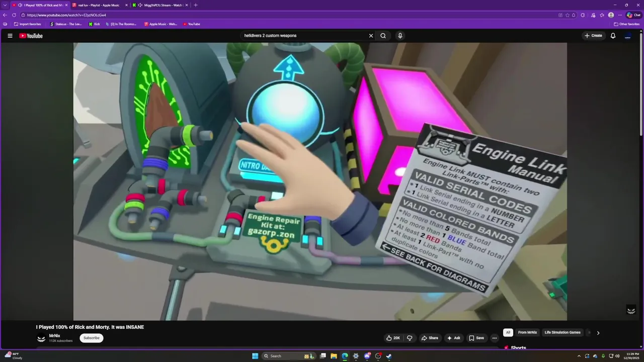Select the From MrNix filter chip
Image resolution: width=644 pixels, height=362 pixels.
click(x=527, y=332)
